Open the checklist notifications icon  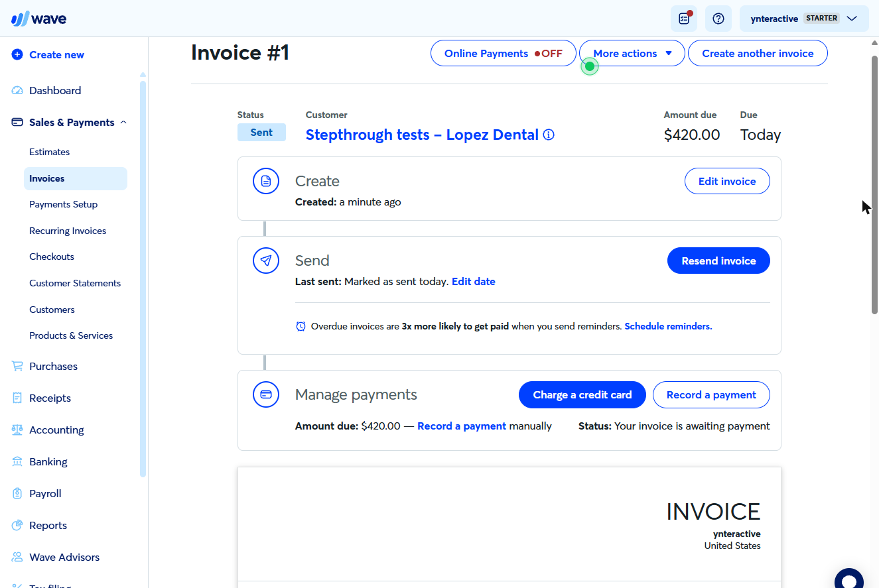684,19
